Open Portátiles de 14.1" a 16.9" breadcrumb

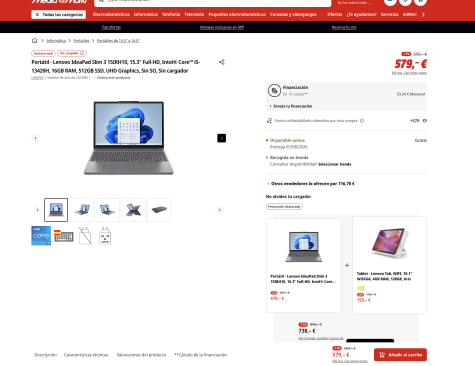coord(118,41)
